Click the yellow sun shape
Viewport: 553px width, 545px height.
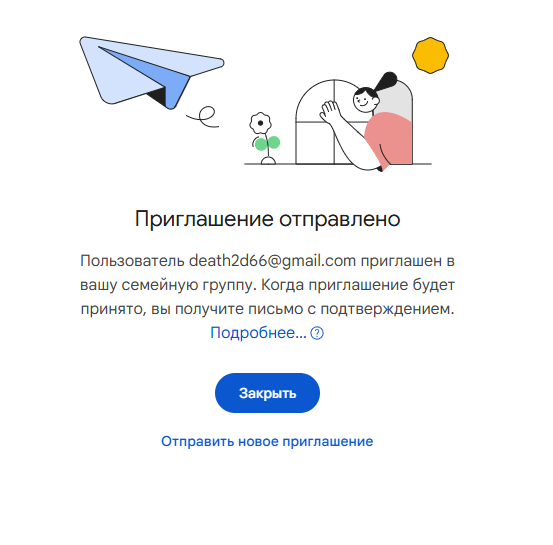point(430,55)
